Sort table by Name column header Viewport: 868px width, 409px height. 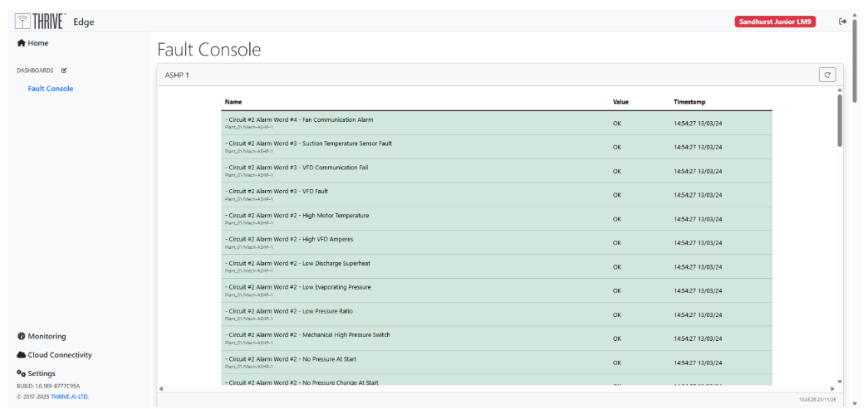pyautogui.click(x=233, y=102)
